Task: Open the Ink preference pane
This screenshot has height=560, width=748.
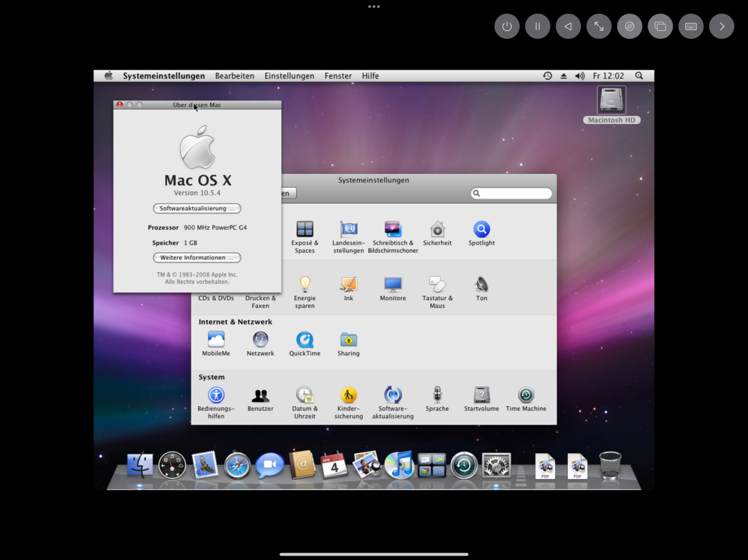Action: [348, 289]
